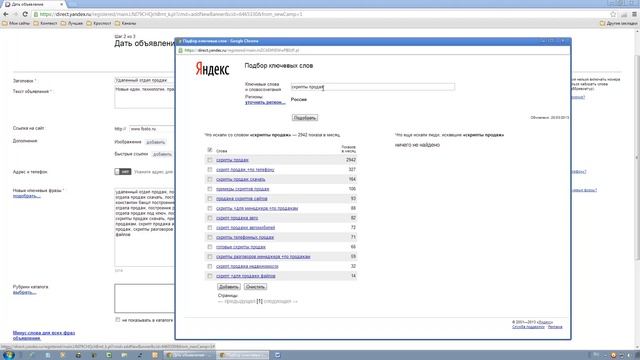Viewport: 640px width, 360px height.
Task: Check the box for 'готовые скрипты продаж'
Action: pos(210,247)
